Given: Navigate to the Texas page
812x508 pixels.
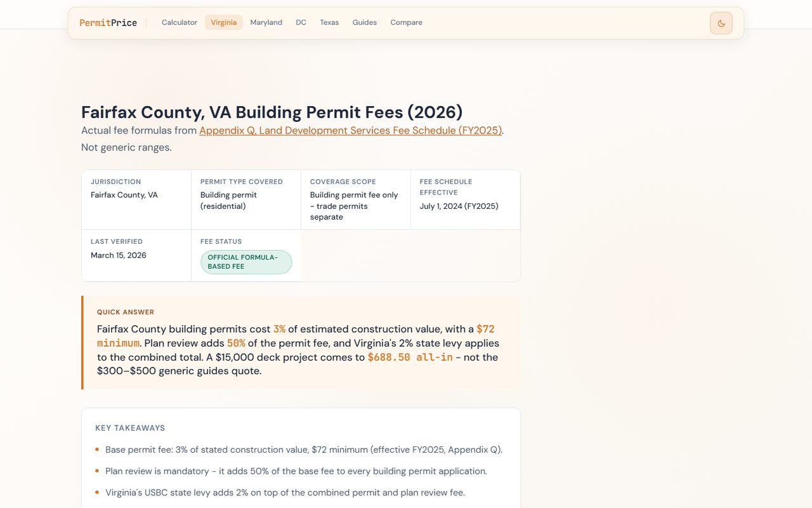Looking at the screenshot, I should [329, 22].
